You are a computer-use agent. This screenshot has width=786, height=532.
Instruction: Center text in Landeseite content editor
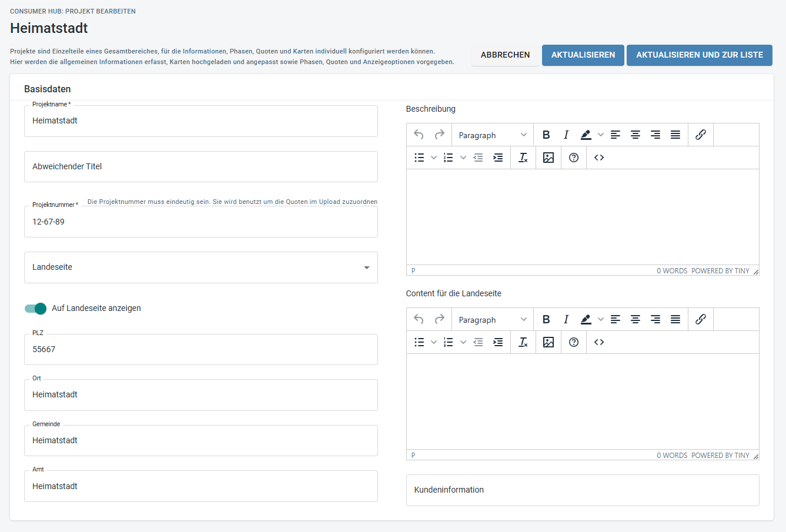coord(636,319)
